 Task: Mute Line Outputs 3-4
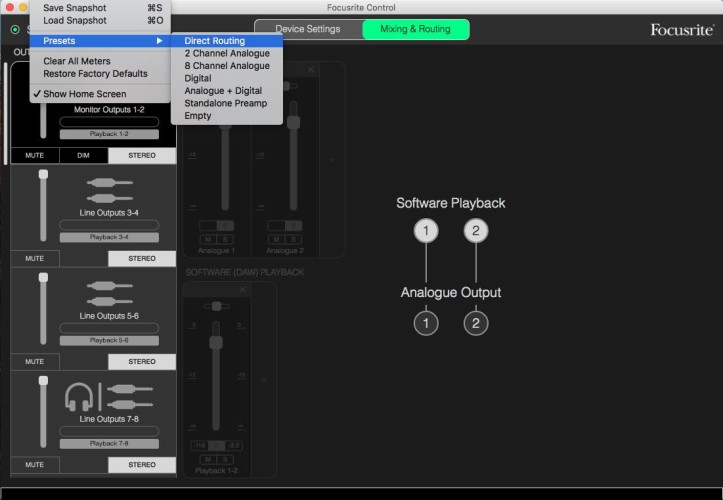point(35,259)
